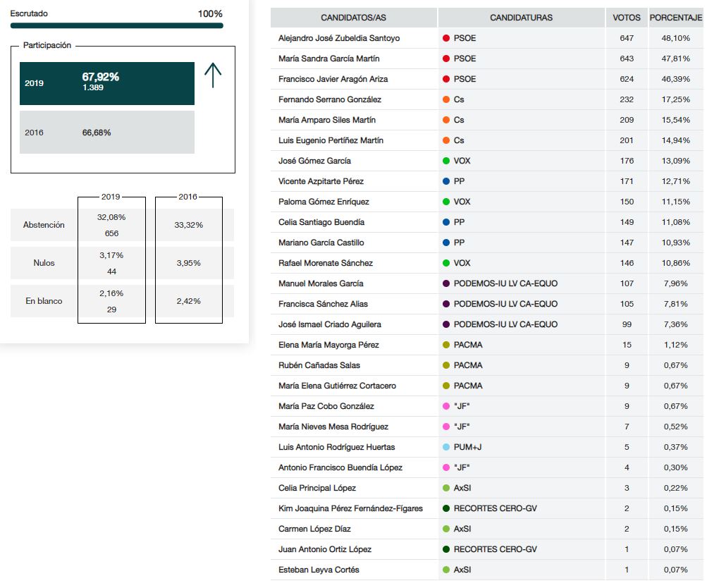The width and height of the screenshot is (707, 588).
Task: Click the PORCENTAJE column header
Action: (x=676, y=17)
